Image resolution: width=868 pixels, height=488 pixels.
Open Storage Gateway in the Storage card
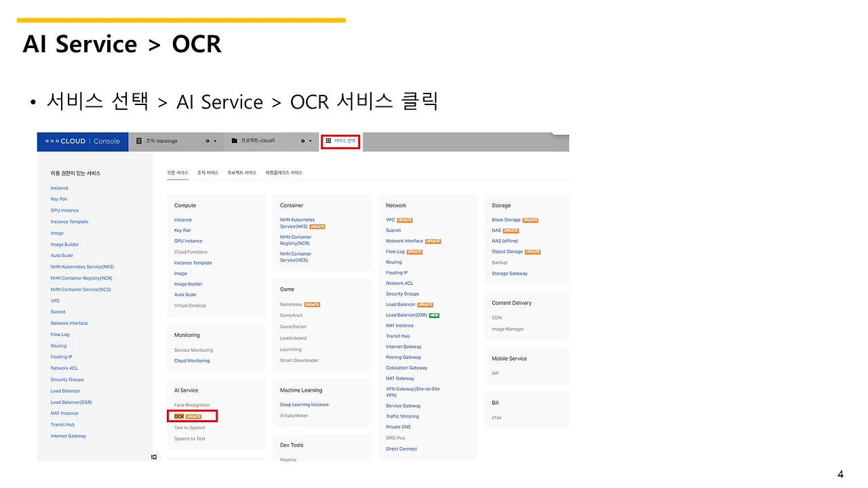(509, 273)
